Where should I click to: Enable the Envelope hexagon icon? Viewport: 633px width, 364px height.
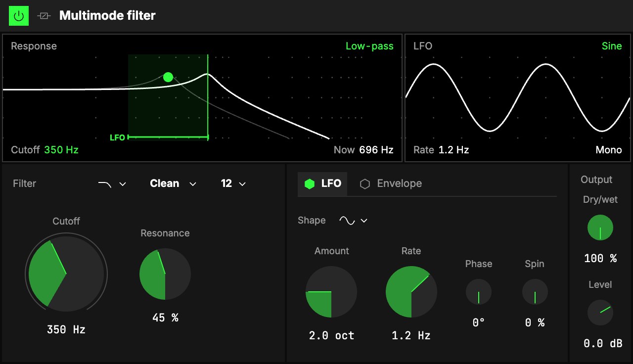coord(365,184)
